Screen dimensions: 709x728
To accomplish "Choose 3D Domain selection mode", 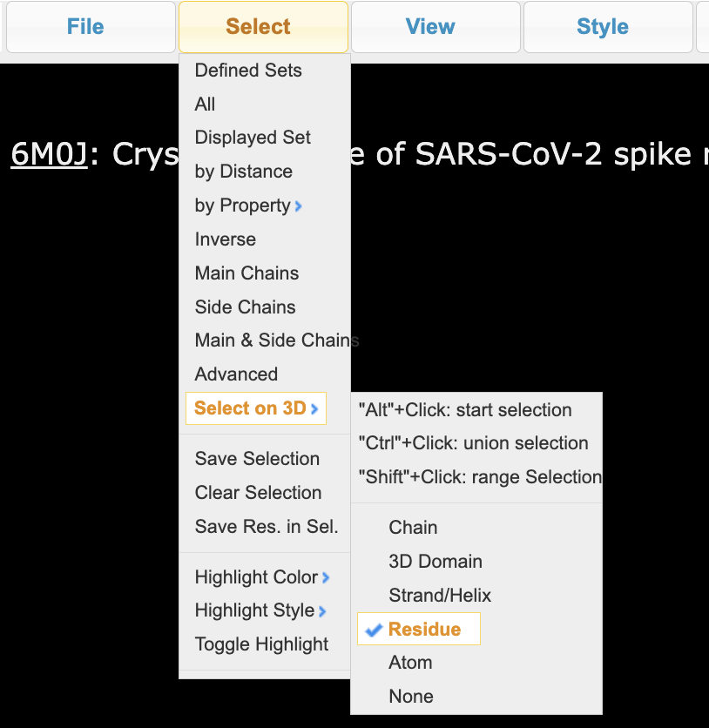I will (x=435, y=562).
